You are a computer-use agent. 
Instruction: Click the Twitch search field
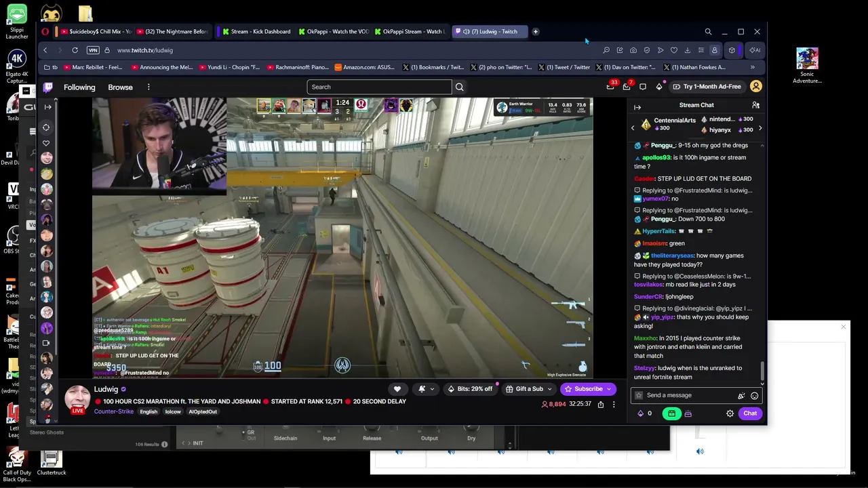pyautogui.click(x=379, y=87)
